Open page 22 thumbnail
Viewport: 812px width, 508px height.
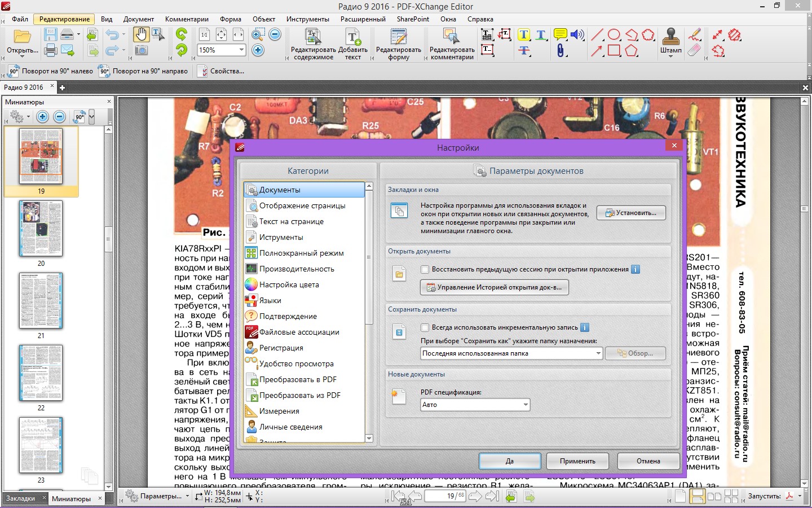pyautogui.click(x=41, y=373)
